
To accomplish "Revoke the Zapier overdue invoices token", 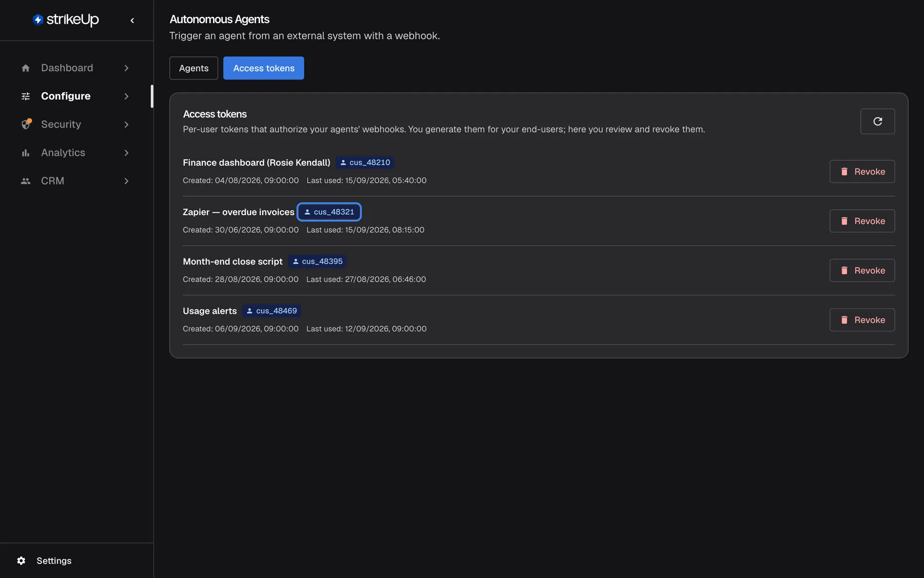I will point(862,221).
